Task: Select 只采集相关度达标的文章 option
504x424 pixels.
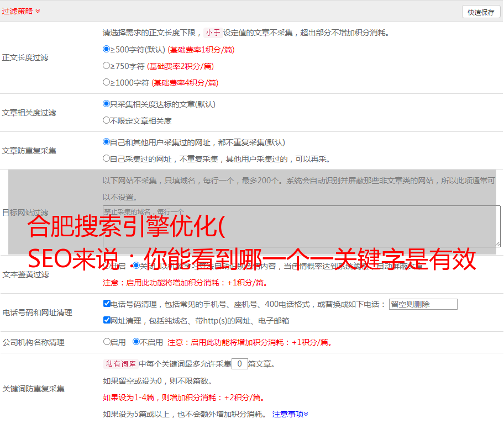Action: coord(107,104)
